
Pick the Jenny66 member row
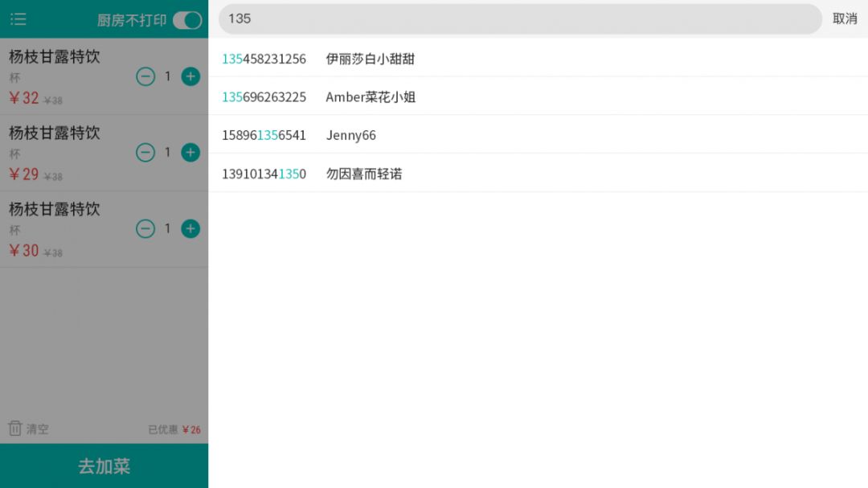coord(351,135)
